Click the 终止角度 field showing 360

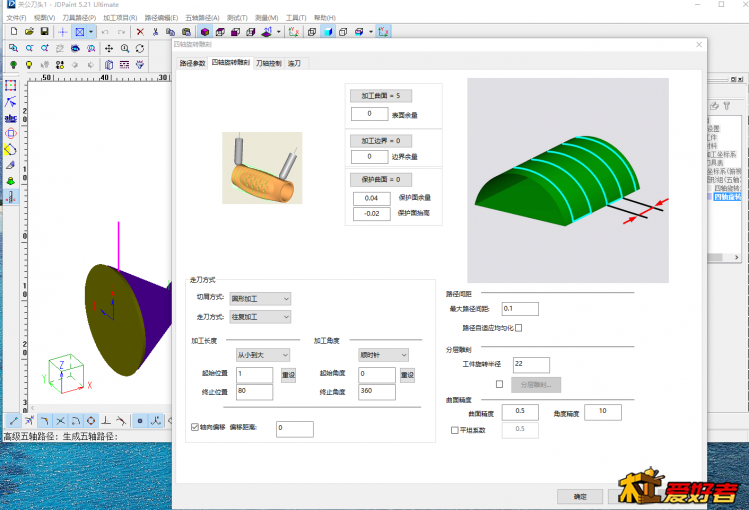[377, 392]
